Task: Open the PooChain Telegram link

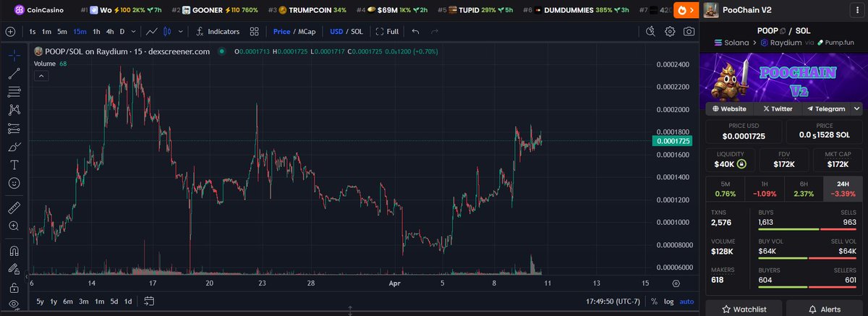Action: click(x=826, y=108)
